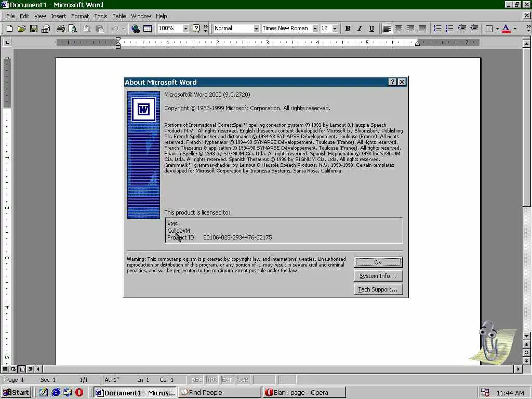532x399 pixels.
Task: Click OK in About Microsoft Word
Action: point(378,262)
